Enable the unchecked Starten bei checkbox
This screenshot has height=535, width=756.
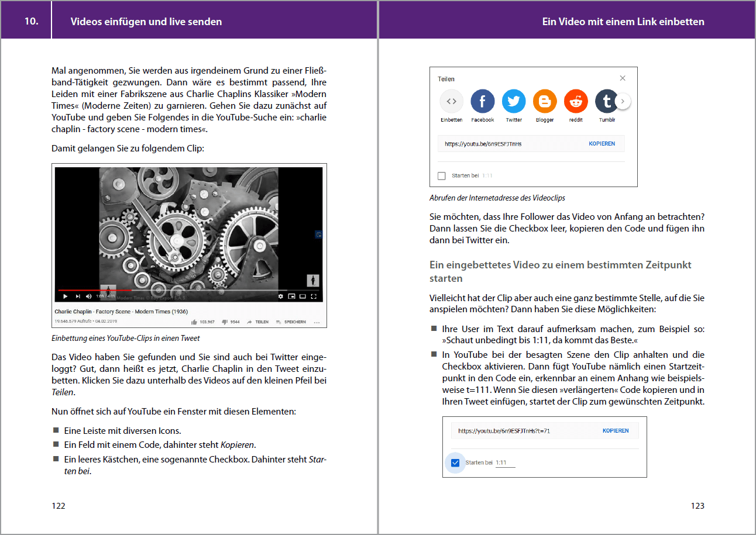point(442,176)
